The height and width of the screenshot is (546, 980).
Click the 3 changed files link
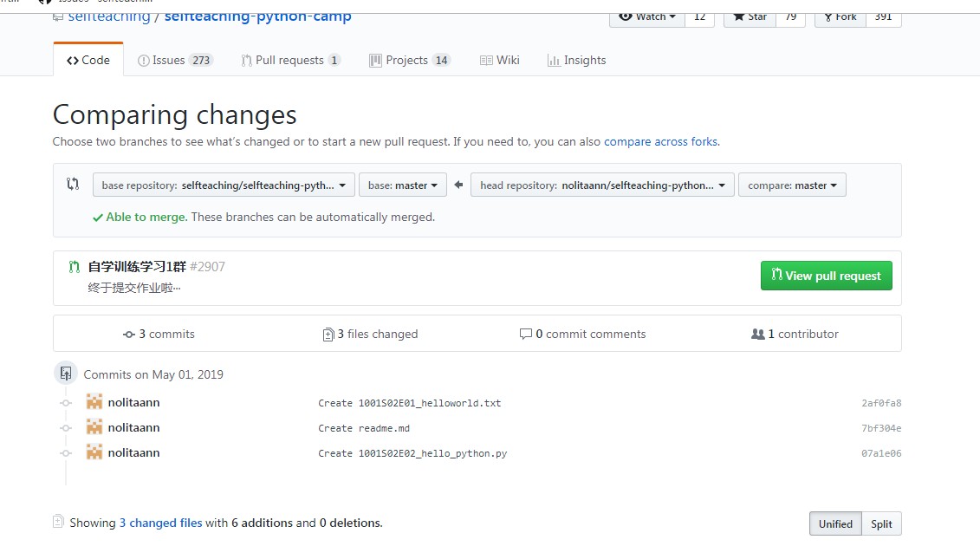point(160,523)
